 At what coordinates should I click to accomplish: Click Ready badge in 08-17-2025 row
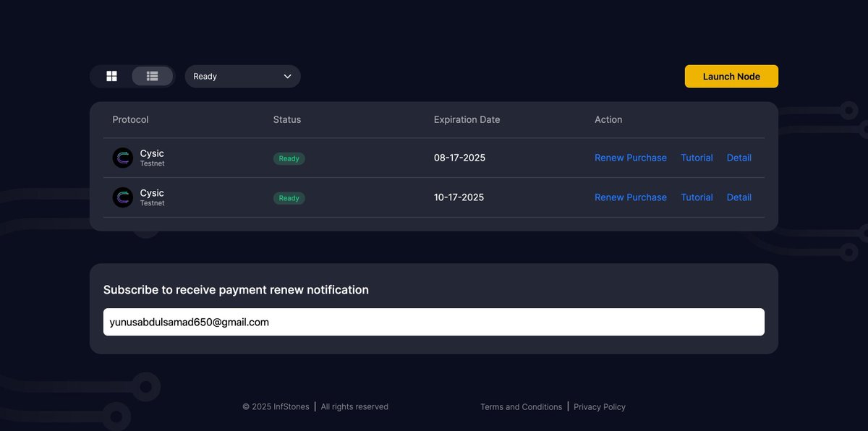[x=289, y=158]
